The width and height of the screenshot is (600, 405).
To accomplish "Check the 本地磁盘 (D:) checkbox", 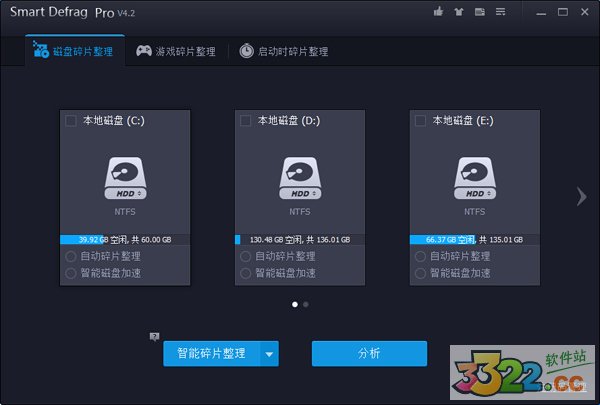I will coord(245,121).
